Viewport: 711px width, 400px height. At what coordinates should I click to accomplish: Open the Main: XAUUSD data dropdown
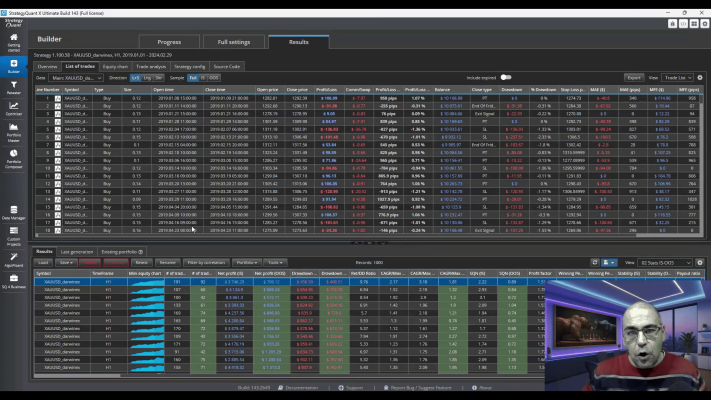(x=76, y=78)
